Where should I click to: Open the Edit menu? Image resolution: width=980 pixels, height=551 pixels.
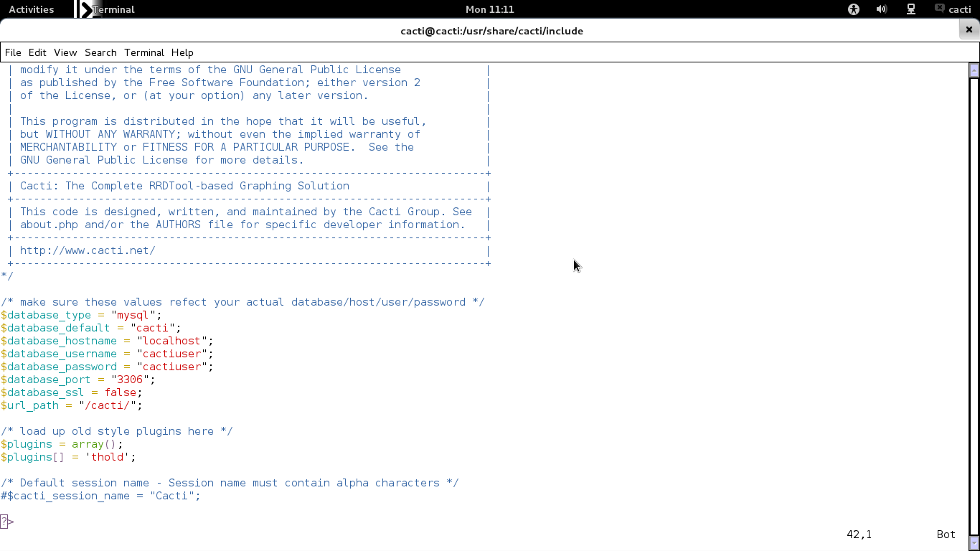37,52
